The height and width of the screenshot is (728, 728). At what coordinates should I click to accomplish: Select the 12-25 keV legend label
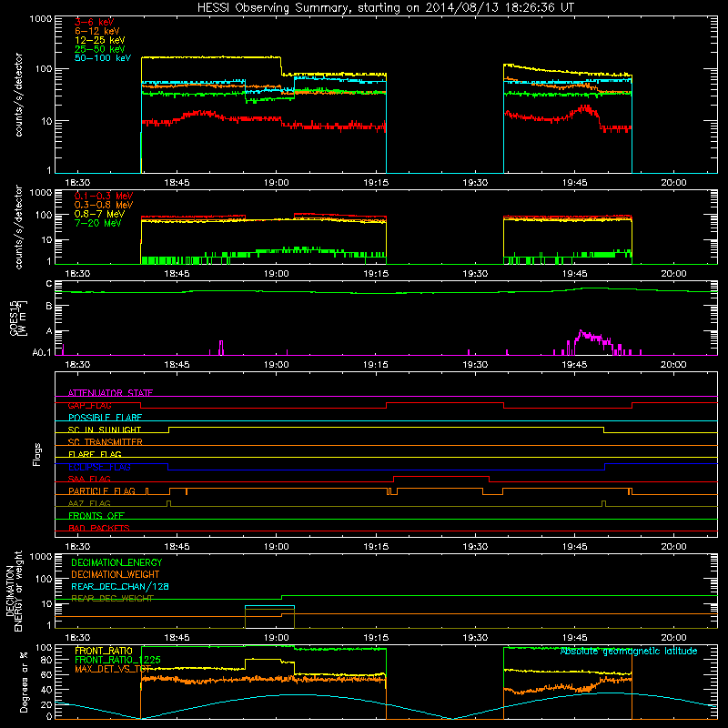pyautogui.click(x=99, y=40)
